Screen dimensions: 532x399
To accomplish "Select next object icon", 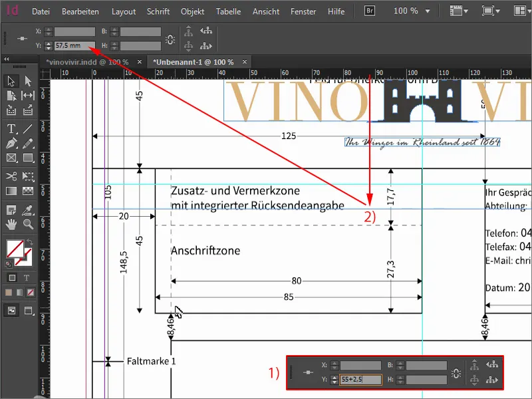I will 206,45.
